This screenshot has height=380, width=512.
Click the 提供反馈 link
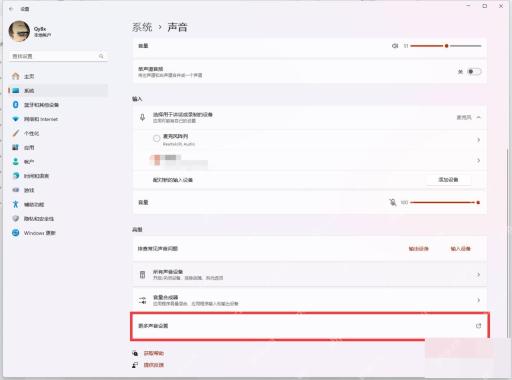(x=154, y=365)
